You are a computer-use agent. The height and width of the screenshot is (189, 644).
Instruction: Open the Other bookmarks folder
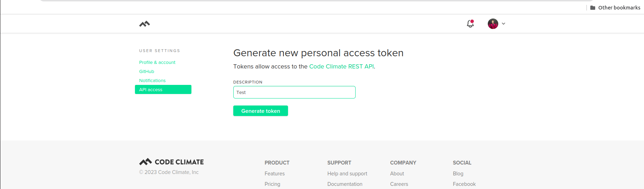[x=615, y=8]
